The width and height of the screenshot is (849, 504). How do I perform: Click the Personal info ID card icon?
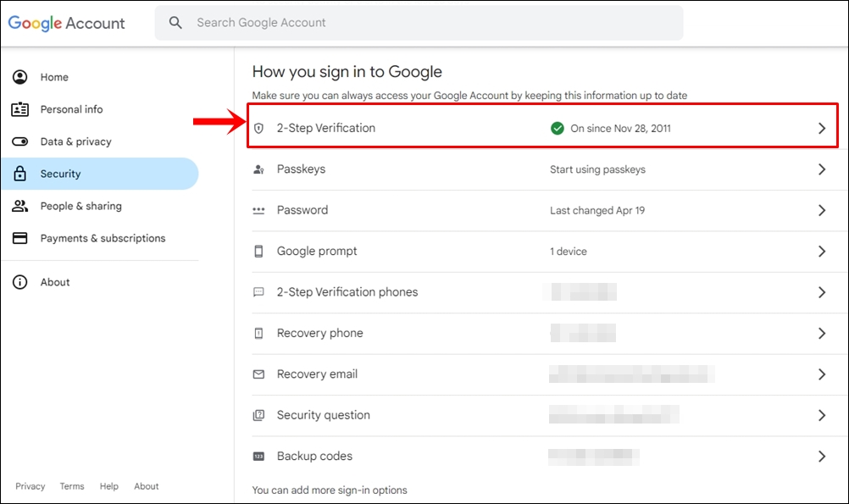[20, 109]
